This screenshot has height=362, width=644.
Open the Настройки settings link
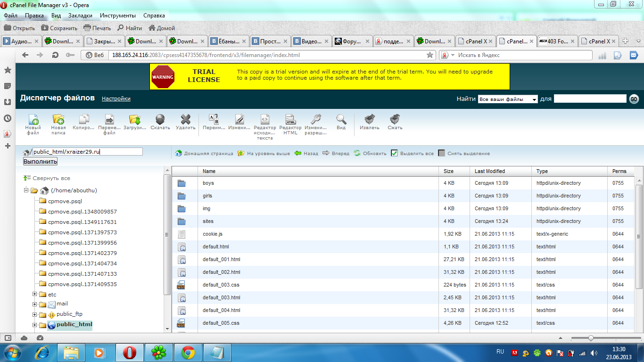pyautogui.click(x=116, y=99)
